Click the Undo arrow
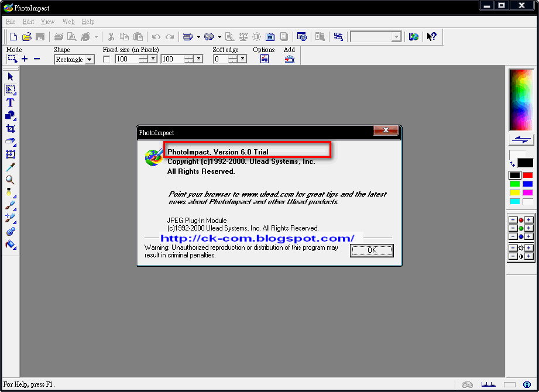539x392 pixels. pyautogui.click(x=156, y=36)
